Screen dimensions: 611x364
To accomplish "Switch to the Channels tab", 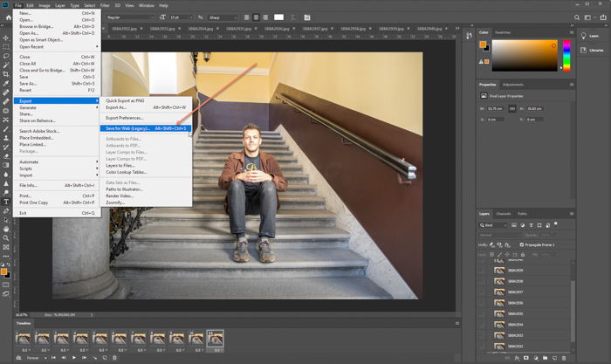I will point(504,213).
